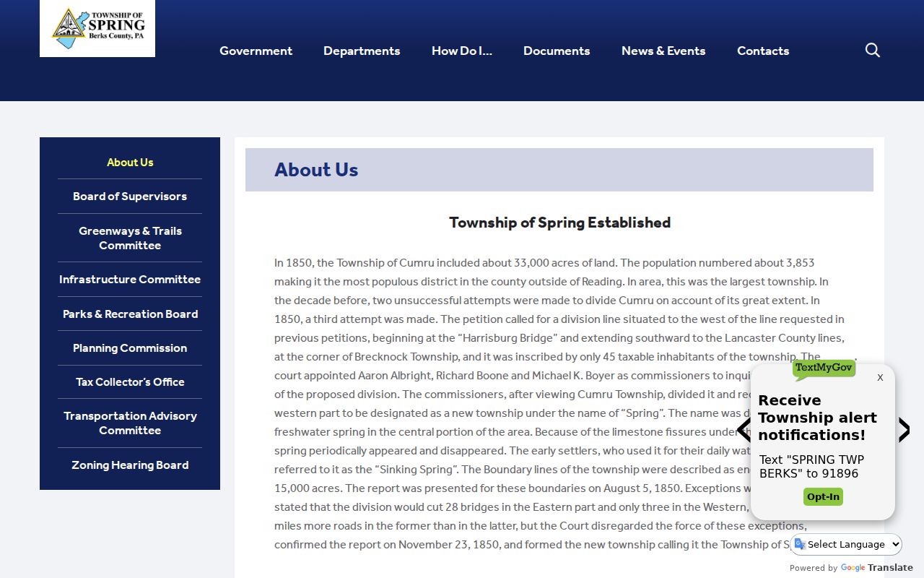Click the left arrow on alert widget
Viewport: 924px width, 578px height.
(744, 430)
